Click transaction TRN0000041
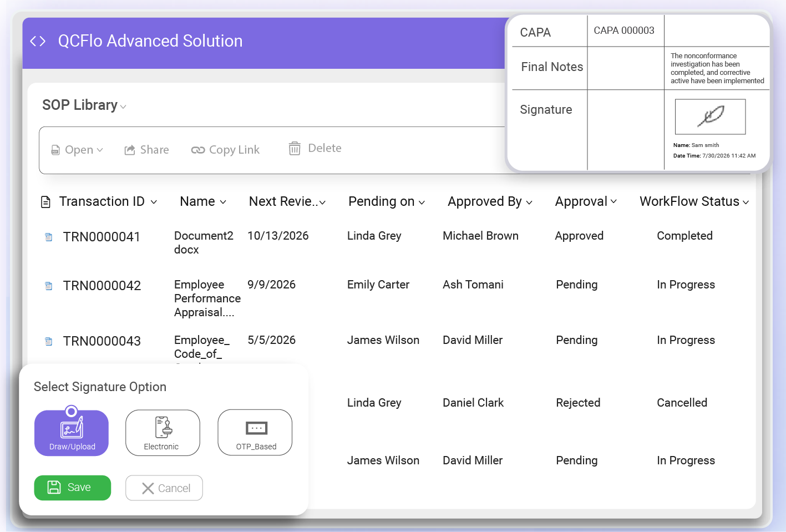Screen dimensions: 786x532 (x=102, y=237)
